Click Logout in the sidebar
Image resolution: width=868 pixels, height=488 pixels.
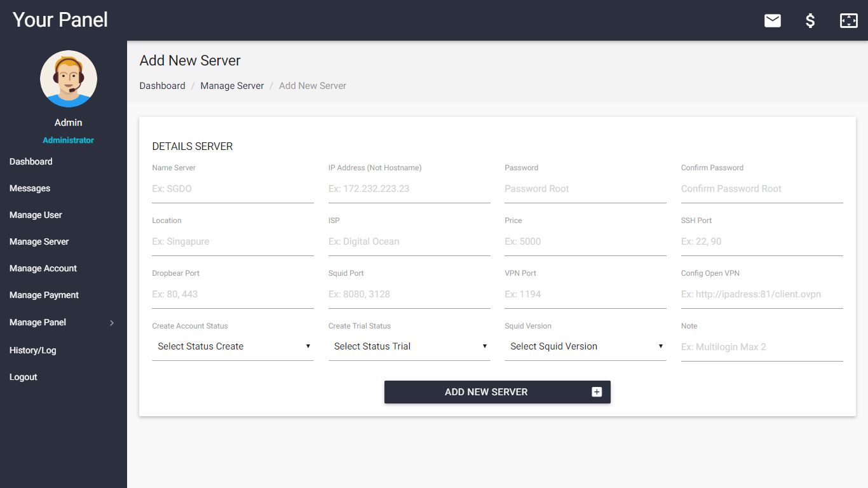tap(24, 377)
